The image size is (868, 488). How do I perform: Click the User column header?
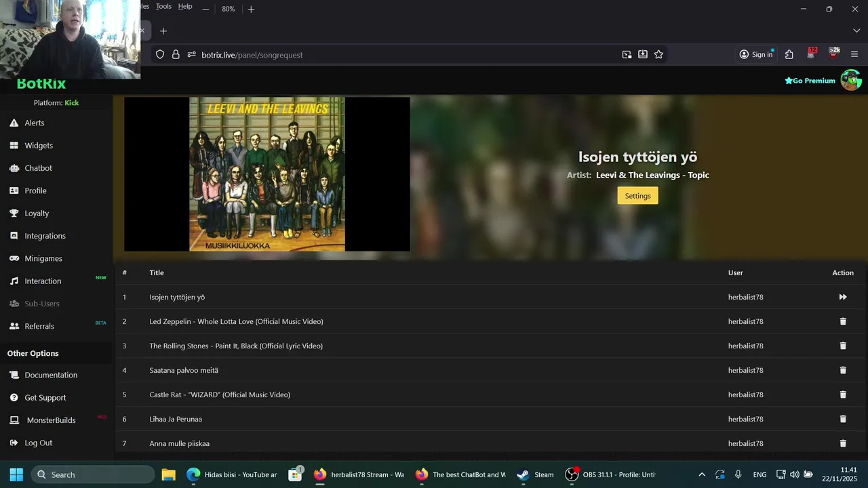pos(736,272)
